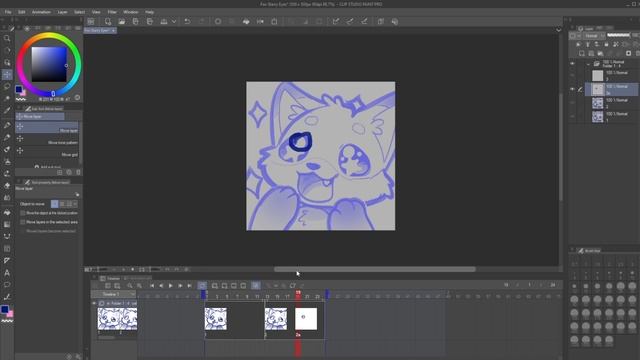Screen dimensions: 640x360
Task: Open Object to move options dropdown arrow
Action: coord(75,204)
